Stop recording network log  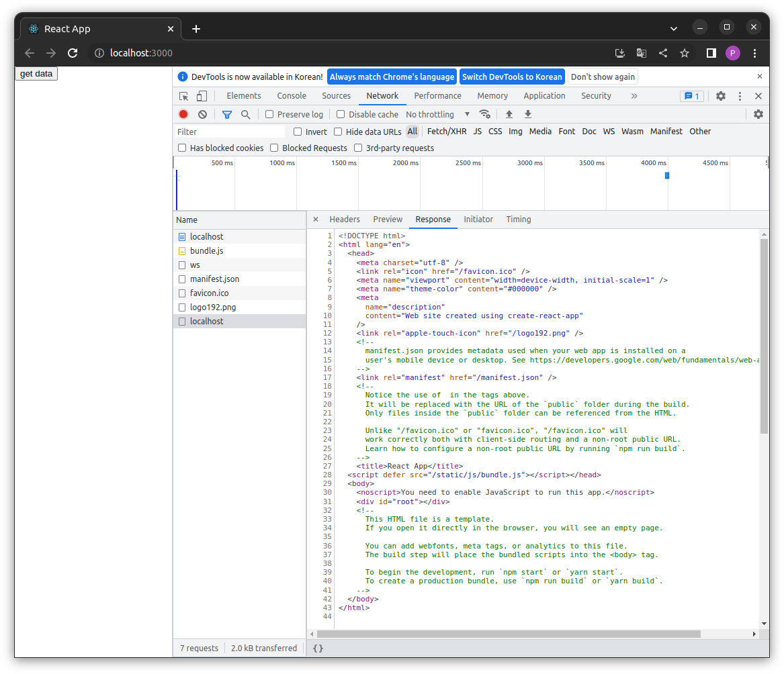pyautogui.click(x=183, y=114)
